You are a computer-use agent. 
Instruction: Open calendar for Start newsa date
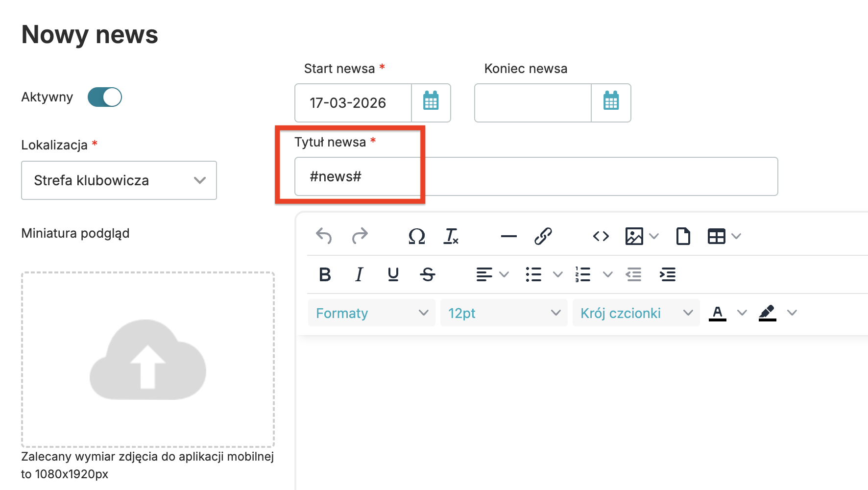(x=431, y=103)
